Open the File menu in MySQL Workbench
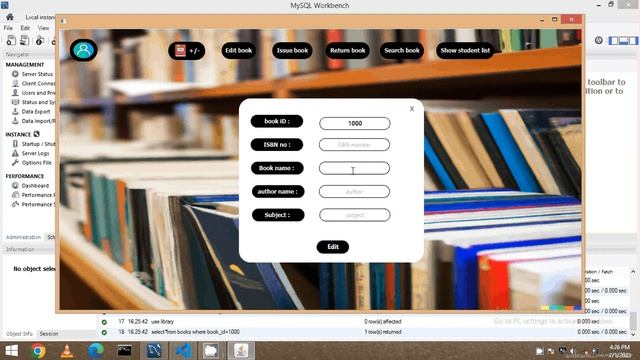Viewport: 640px width, 360px height. click(x=8, y=28)
